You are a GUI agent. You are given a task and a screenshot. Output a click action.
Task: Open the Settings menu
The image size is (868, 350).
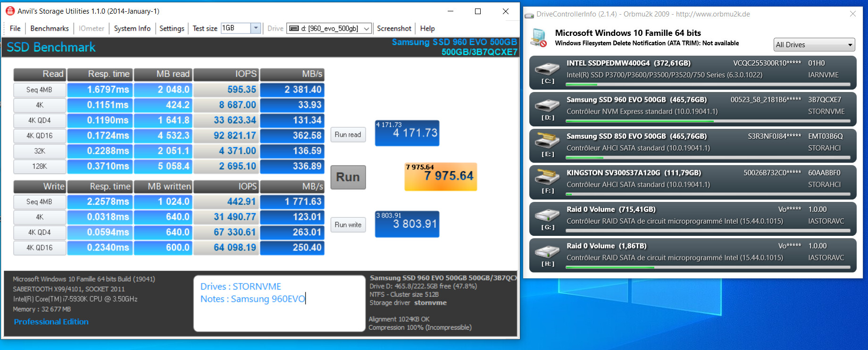tap(172, 28)
